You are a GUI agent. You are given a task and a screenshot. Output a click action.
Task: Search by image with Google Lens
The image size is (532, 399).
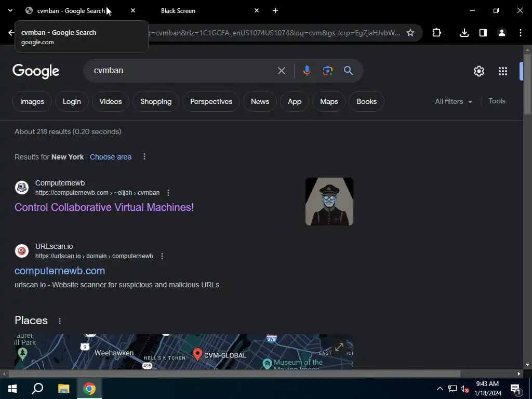[x=327, y=71]
